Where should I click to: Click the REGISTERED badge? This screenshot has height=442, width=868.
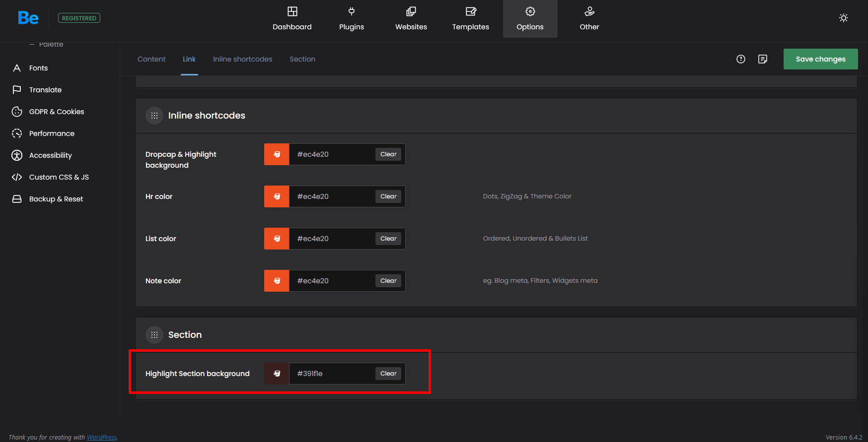[79, 18]
